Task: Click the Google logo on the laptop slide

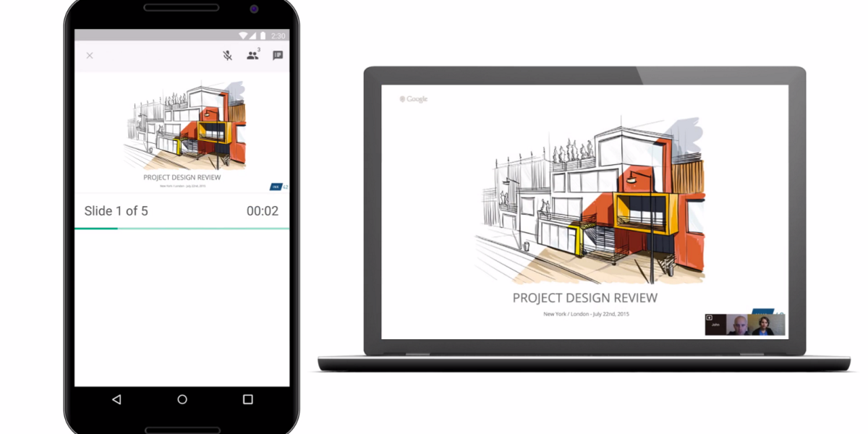Action: pos(414,99)
